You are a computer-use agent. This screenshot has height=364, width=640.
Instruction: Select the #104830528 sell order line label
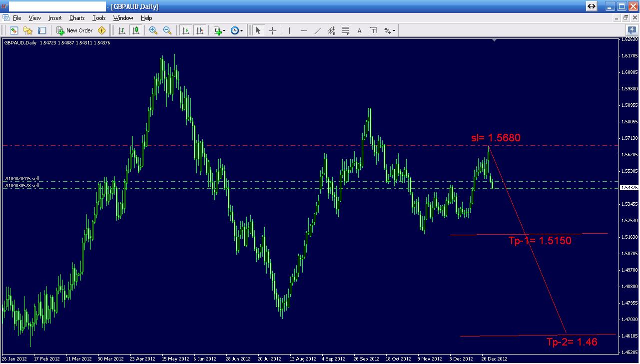click(22, 185)
